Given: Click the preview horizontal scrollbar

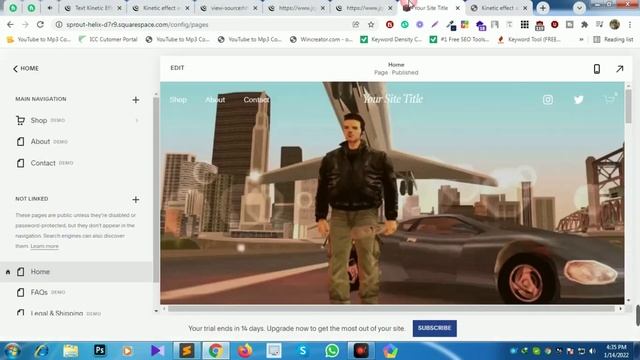Looking at the screenshot, I should (391, 309).
